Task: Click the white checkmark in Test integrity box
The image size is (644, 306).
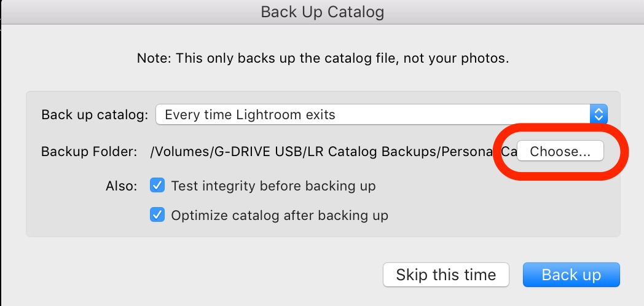Action: pyautogui.click(x=158, y=186)
